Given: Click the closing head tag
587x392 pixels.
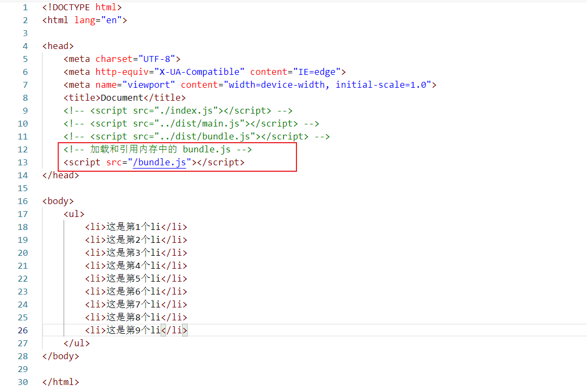Looking at the screenshot, I should (61, 175).
